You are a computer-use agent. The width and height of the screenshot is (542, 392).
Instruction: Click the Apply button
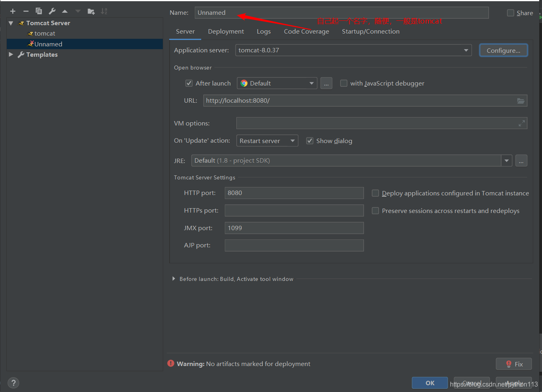pyautogui.click(x=514, y=383)
